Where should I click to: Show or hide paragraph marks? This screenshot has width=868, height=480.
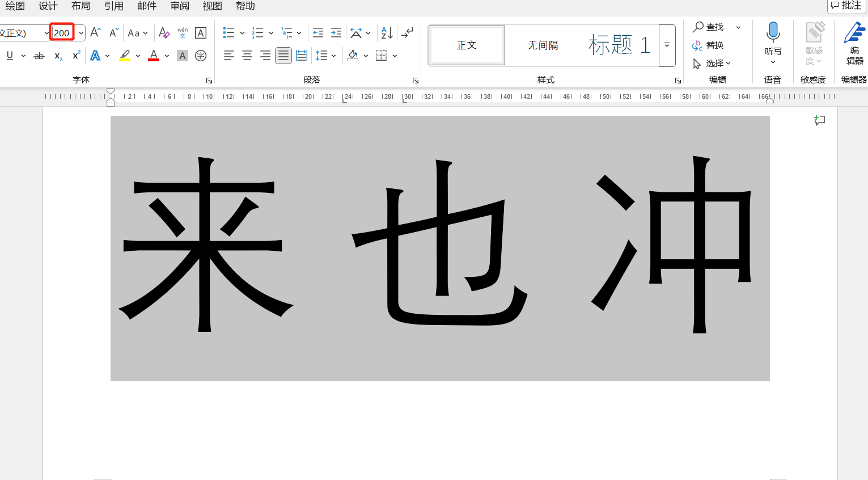[x=407, y=33]
